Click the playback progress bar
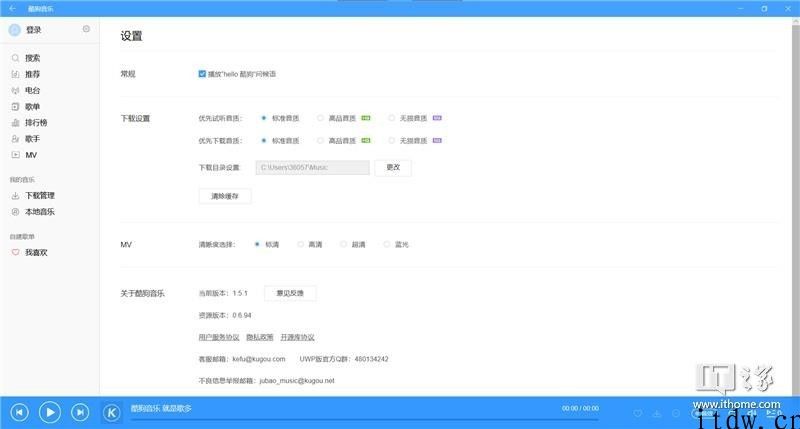The image size is (800, 429). coord(365,419)
